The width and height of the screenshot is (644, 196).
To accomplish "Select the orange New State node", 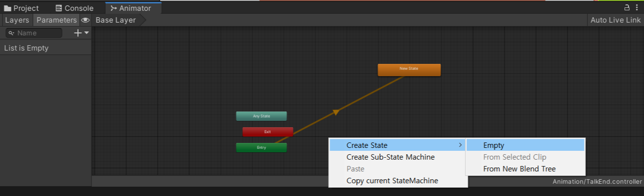I will tap(409, 70).
